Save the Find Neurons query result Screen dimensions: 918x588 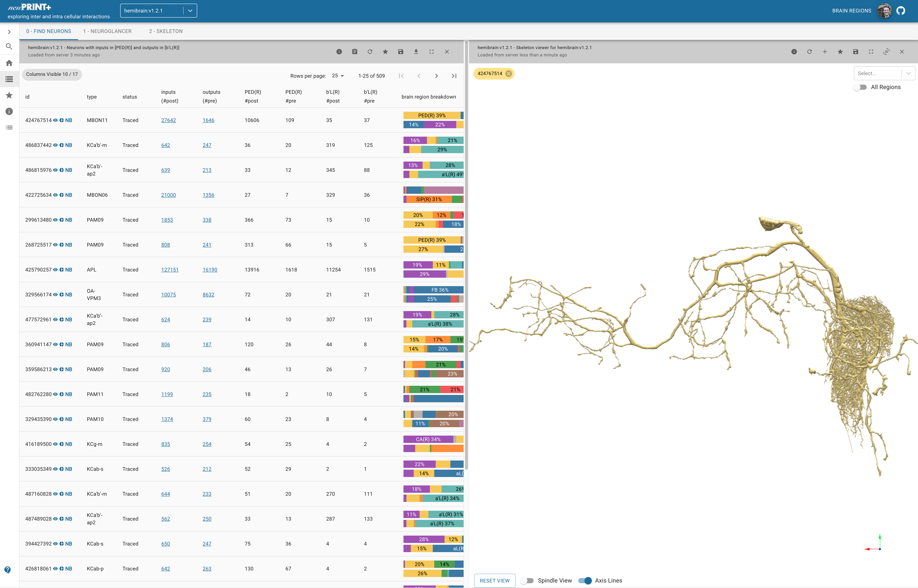click(401, 51)
